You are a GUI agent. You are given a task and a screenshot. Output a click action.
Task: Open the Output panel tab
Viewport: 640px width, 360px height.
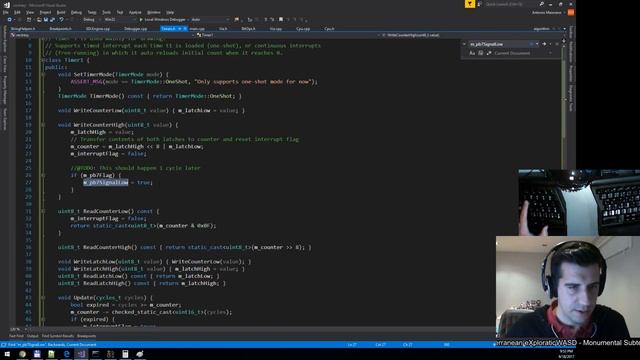[33, 336]
